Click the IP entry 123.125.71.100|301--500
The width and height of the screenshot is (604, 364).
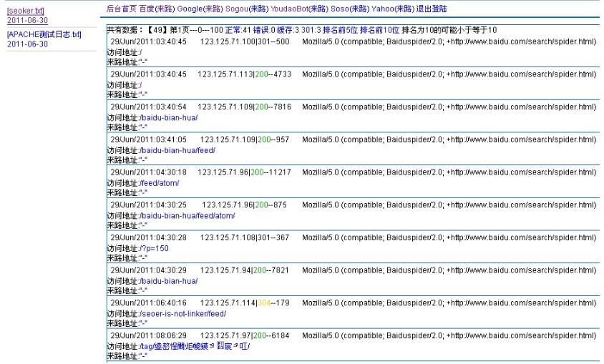[x=245, y=41]
